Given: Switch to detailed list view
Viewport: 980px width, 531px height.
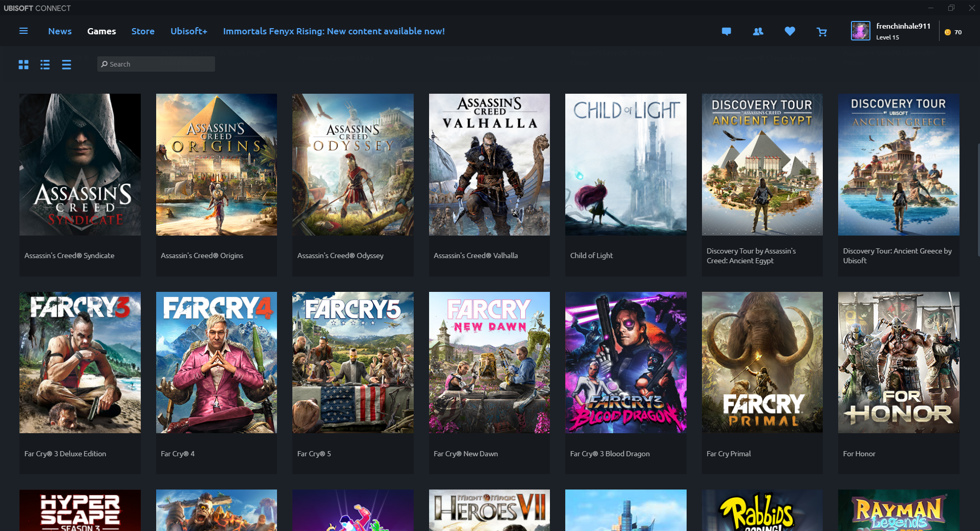Looking at the screenshot, I should pos(45,65).
